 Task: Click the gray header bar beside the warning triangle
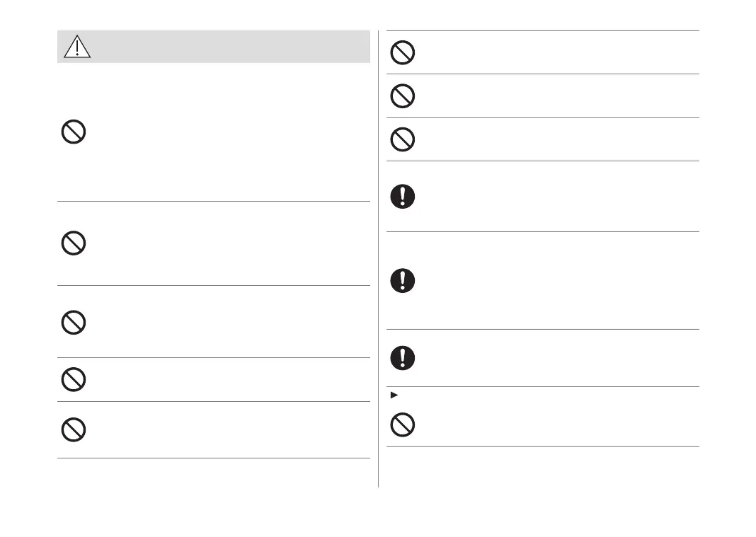click(x=227, y=47)
